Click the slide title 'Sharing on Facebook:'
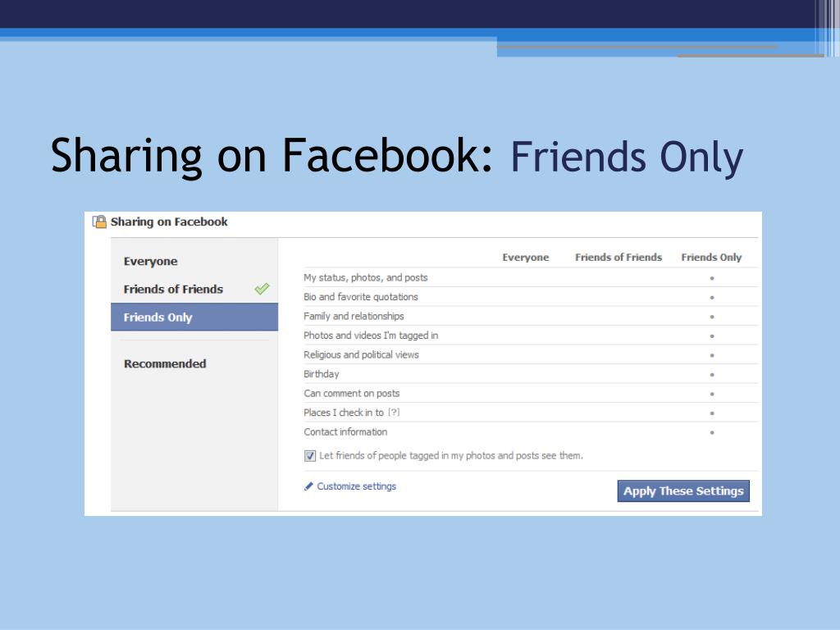 [x=272, y=156]
